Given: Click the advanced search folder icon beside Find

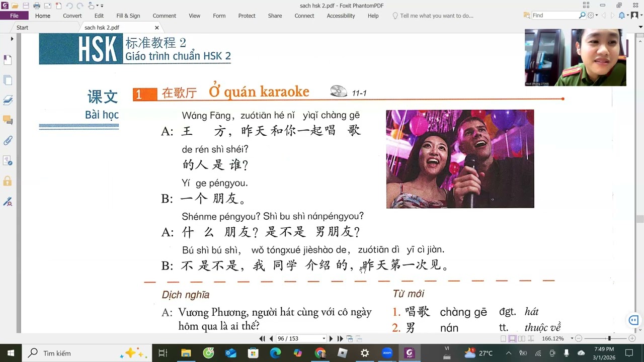Looking at the screenshot, I should coord(527,15).
